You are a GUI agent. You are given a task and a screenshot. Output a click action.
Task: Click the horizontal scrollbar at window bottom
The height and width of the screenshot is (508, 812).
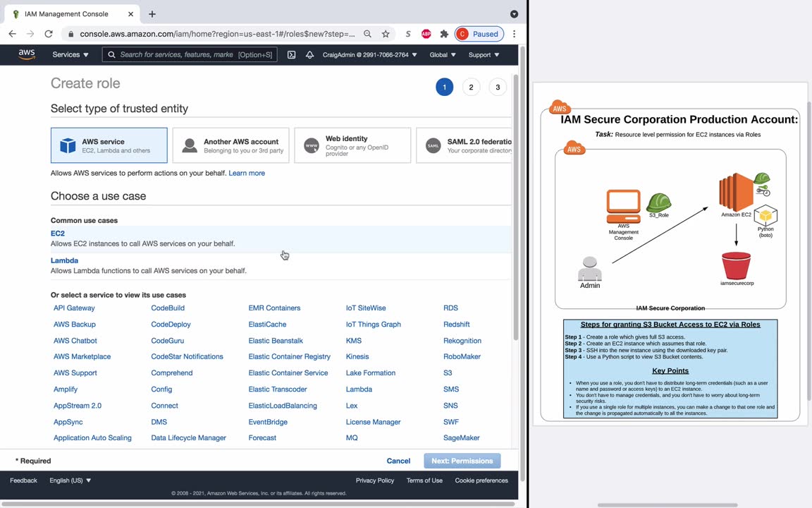tap(259, 504)
